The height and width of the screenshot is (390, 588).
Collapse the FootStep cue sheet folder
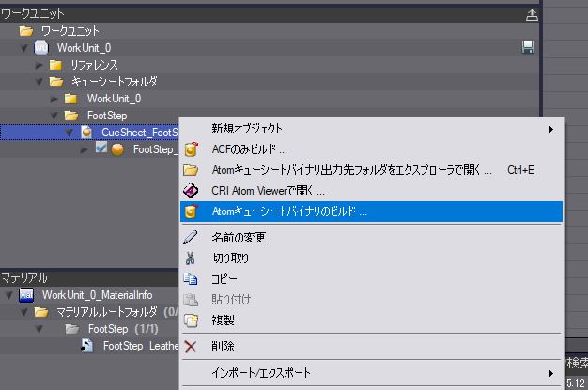[x=54, y=116]
